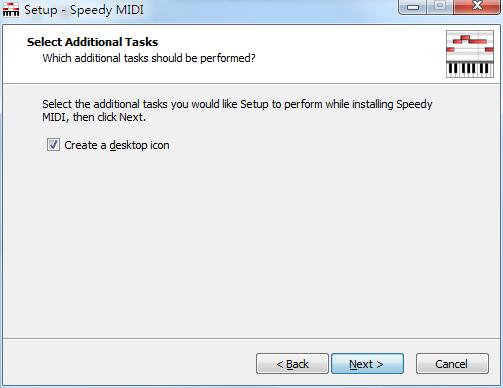Click the disabled maximize window button

pos(440,7)
